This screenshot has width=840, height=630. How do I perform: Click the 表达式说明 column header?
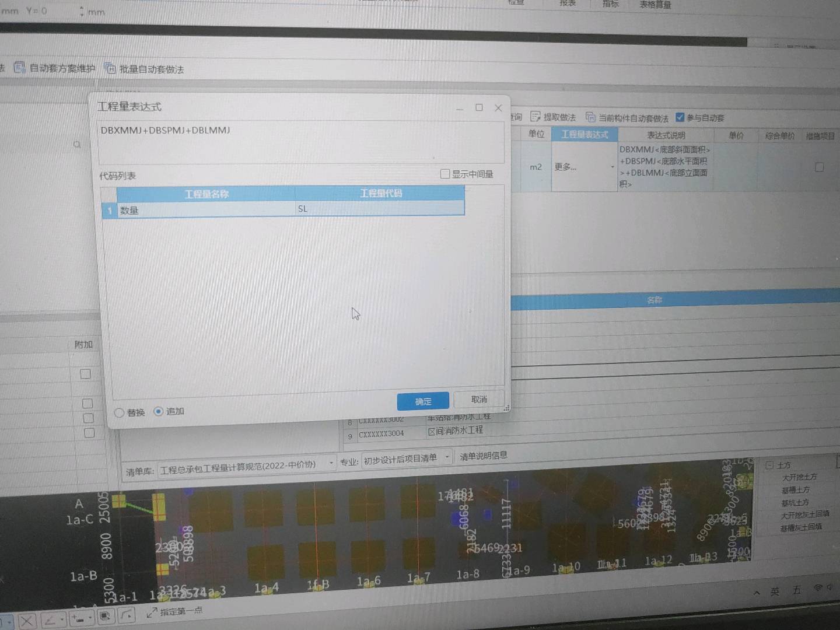tap(666, 135)
